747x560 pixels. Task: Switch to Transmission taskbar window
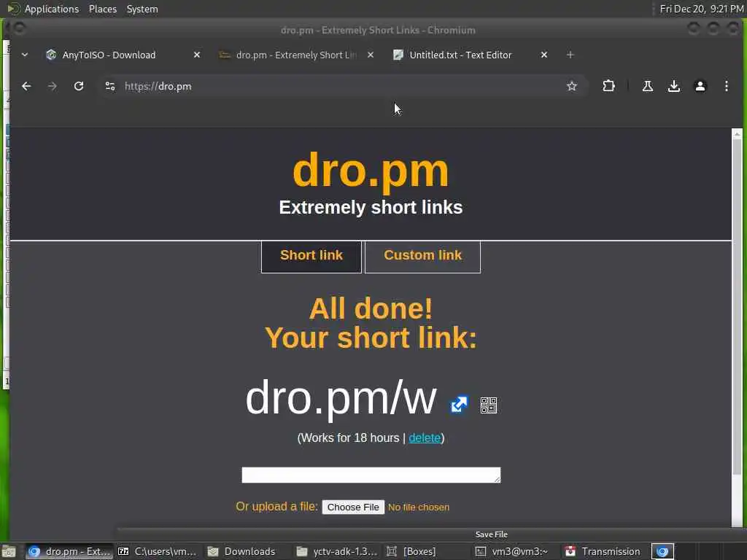tap(603, 551)
